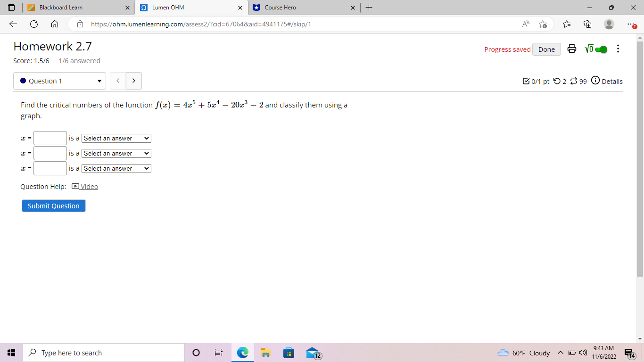Click the Details info icon

[x=595, y=81]
